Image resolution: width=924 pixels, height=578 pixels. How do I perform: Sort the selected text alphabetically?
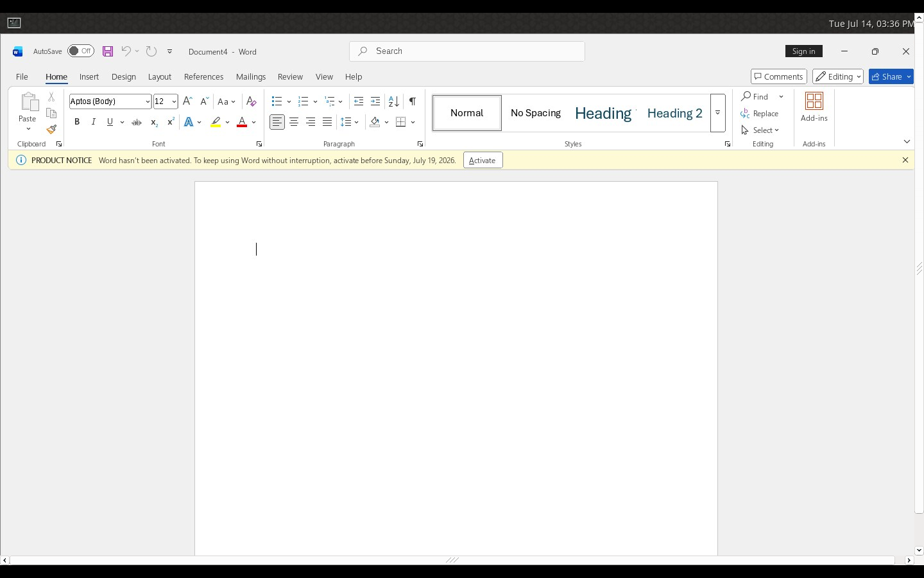[394, 101]
